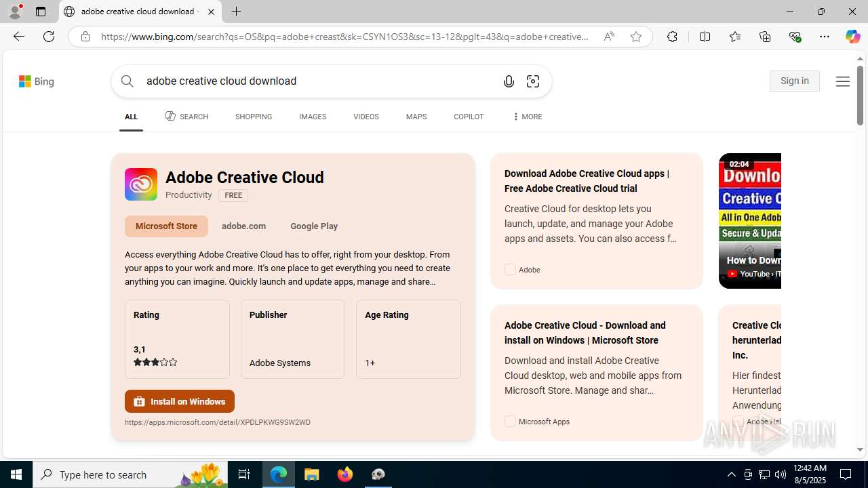Click the Rating 3,1 stars card
This screenshot has height=488, width=868.
[x=177, y=339]
